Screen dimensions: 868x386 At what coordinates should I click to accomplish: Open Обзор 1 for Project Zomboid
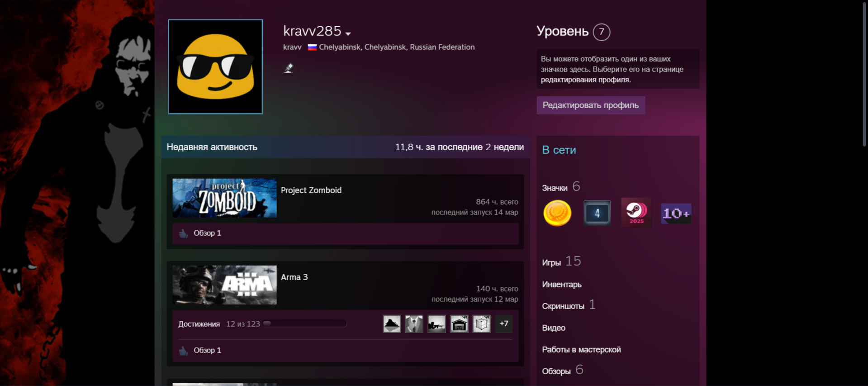coord(207,233)
